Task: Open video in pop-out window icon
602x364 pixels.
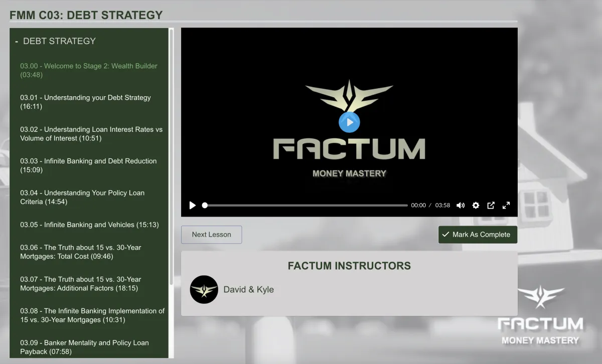Action: pyautogui.click(x=491, y=205)
